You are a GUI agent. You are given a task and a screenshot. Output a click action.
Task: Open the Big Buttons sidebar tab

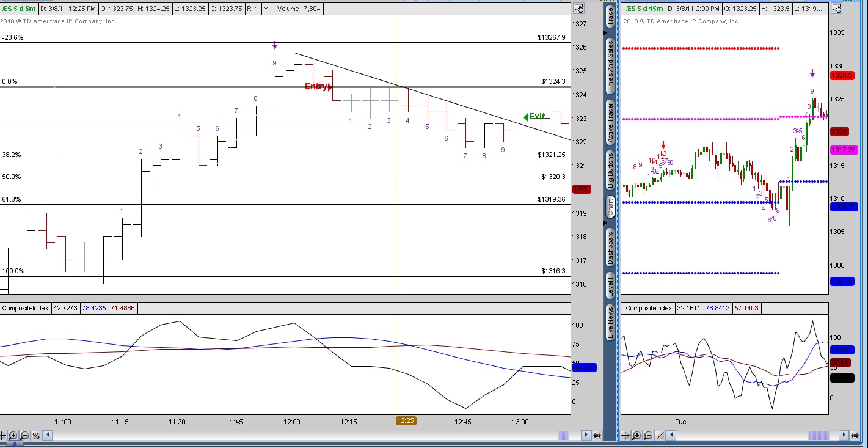pyautogui.click(x=610, y=171)
